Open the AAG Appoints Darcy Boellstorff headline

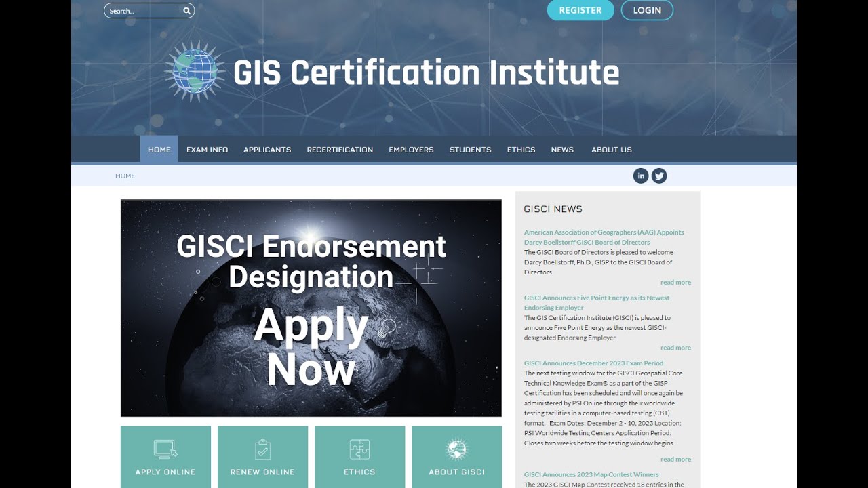[604, 237]
